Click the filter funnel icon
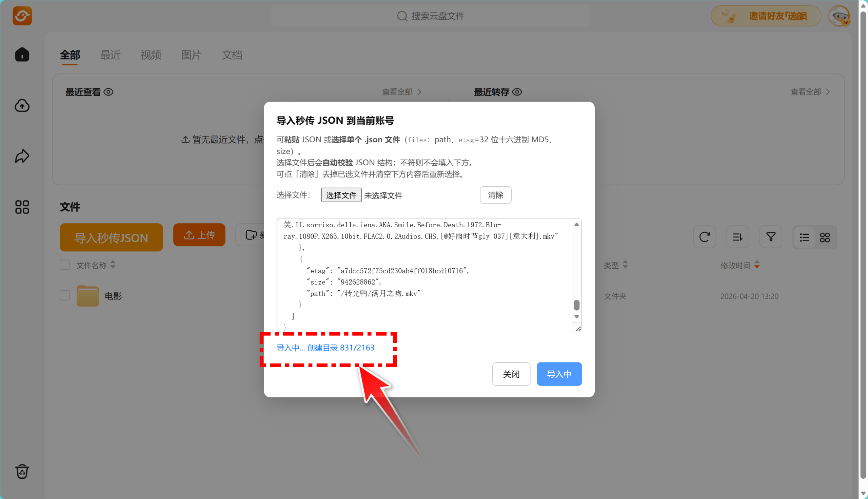The width and height of the screenshot is (868, 499). (x=771, y=237)
